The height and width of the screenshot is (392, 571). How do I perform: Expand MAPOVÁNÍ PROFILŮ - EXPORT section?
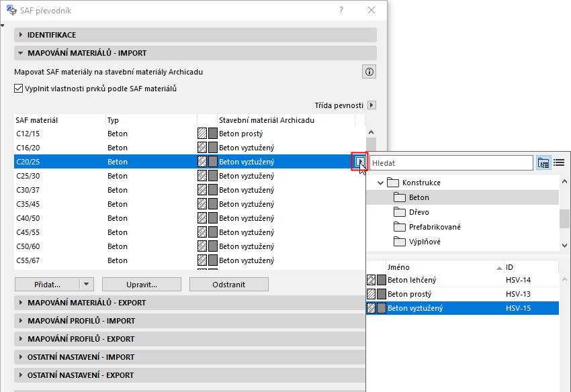click(189, 339)
